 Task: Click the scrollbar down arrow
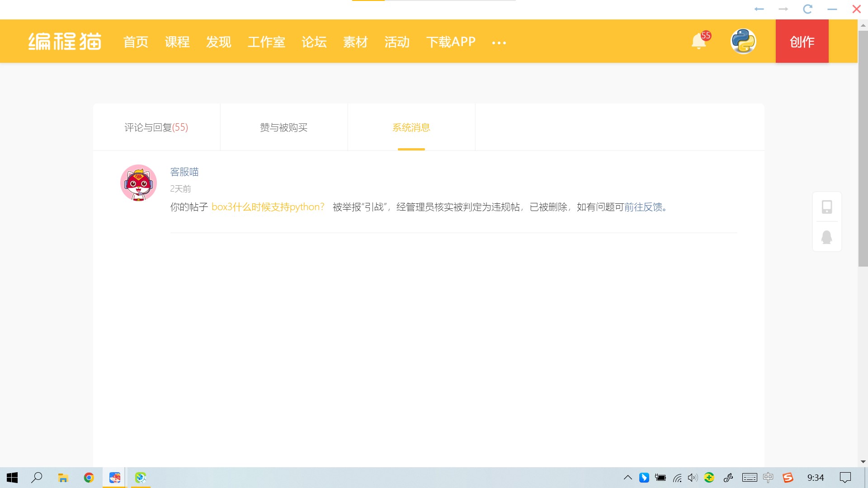pos(863,462)
